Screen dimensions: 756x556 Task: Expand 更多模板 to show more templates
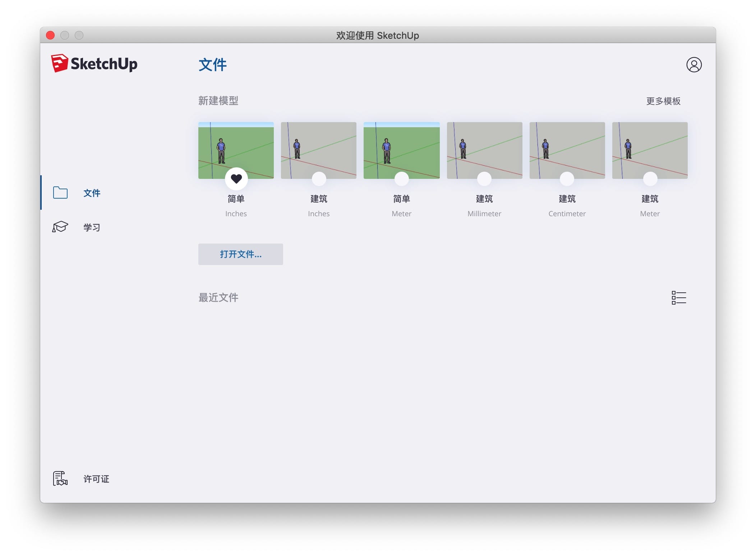(663, 101)
